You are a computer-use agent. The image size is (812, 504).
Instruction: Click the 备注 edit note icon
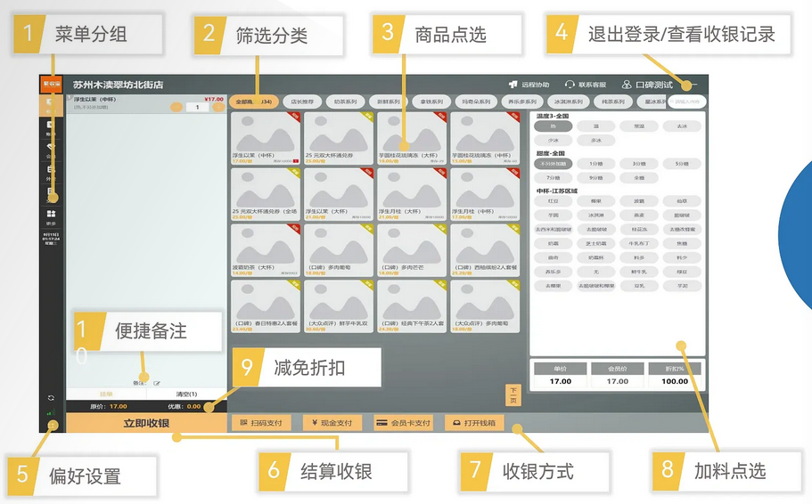[157, 382]
